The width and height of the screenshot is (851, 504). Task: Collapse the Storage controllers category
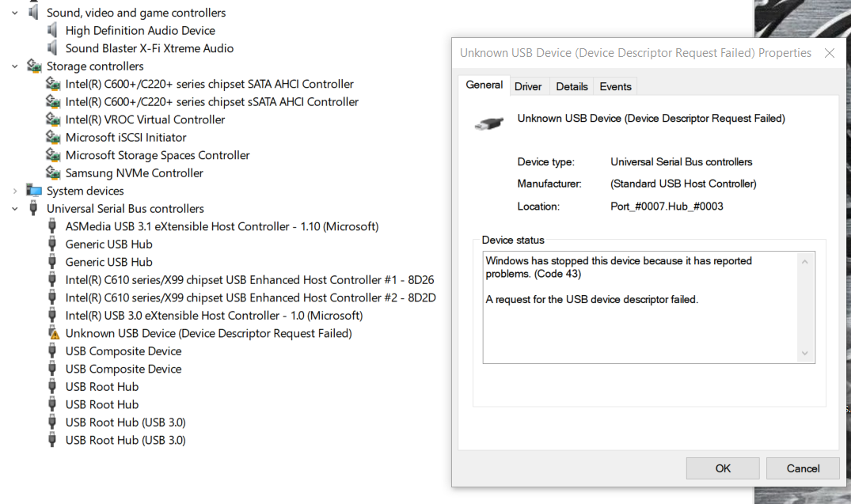[x=15, y=66]
